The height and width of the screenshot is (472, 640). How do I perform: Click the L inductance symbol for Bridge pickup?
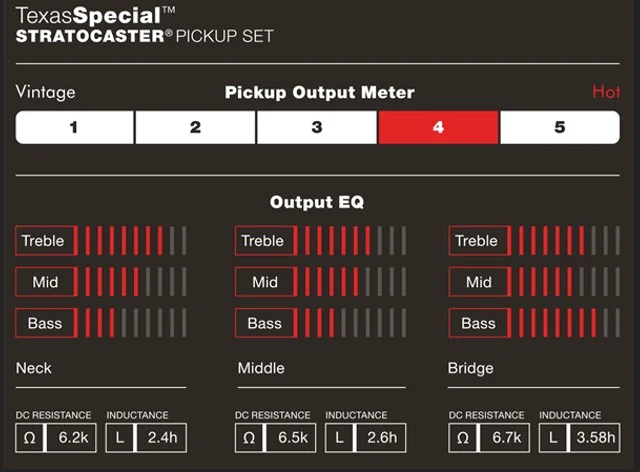[553, 438]
